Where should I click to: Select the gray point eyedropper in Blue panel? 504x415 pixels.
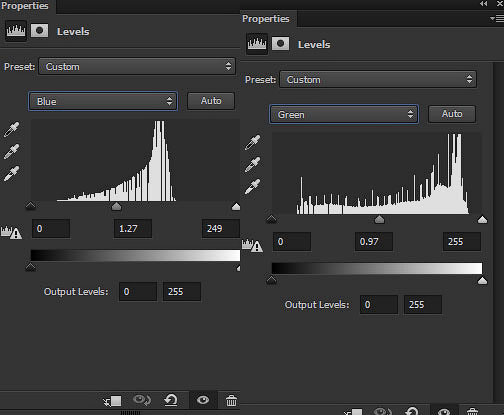click(x=11, y=152)
